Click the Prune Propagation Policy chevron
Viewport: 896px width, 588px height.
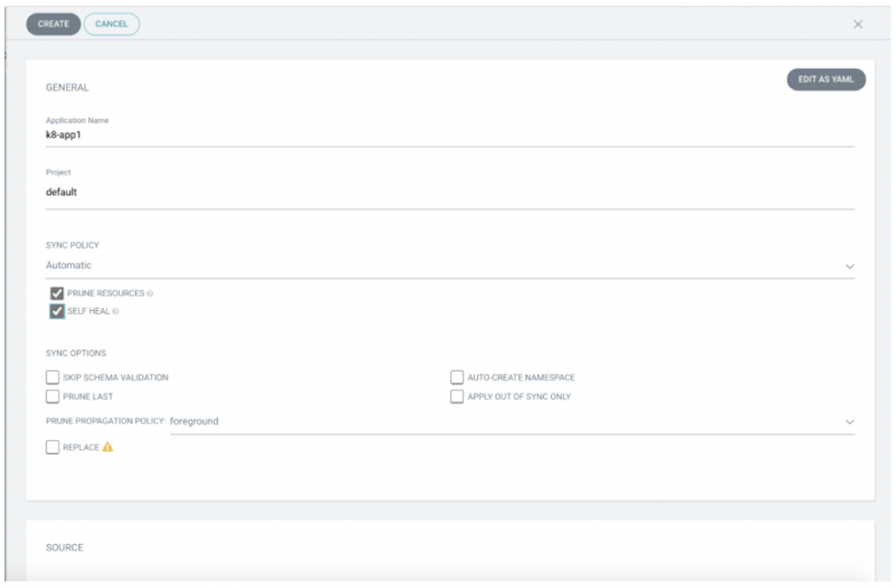click(849, 422)
